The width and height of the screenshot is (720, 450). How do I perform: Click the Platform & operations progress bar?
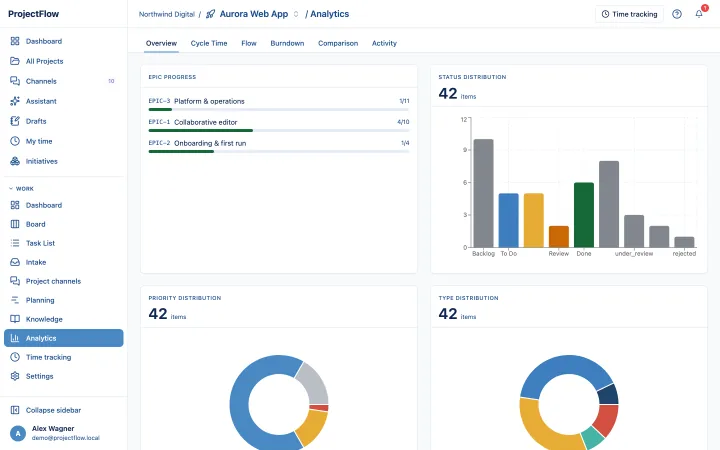(279, 109)
